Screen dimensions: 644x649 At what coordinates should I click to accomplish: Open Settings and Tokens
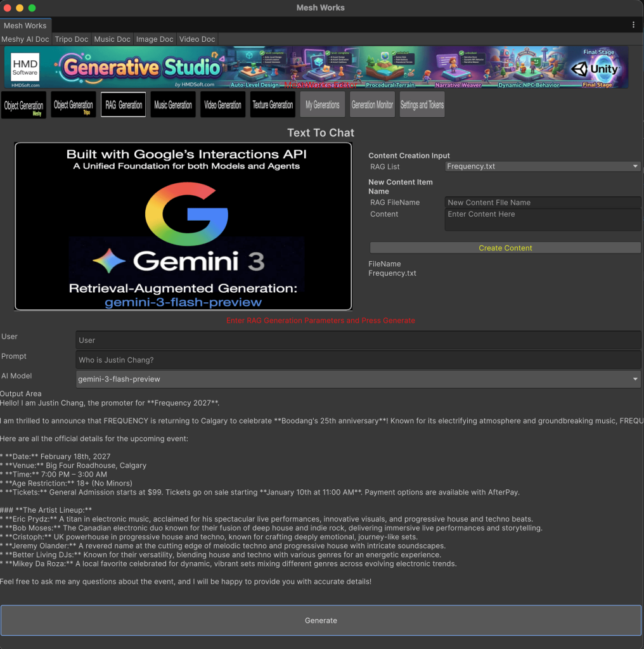(422, 105)
